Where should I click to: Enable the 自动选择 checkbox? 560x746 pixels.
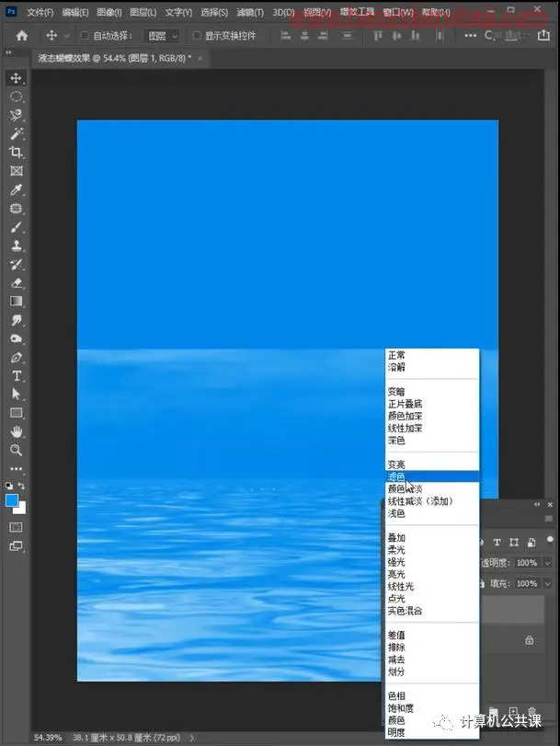click(85, 35)
